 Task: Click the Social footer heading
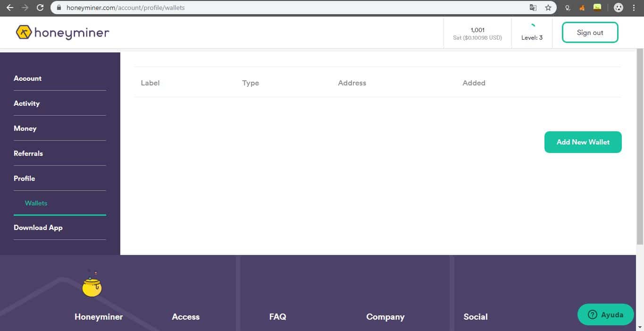tap(476, 317)
